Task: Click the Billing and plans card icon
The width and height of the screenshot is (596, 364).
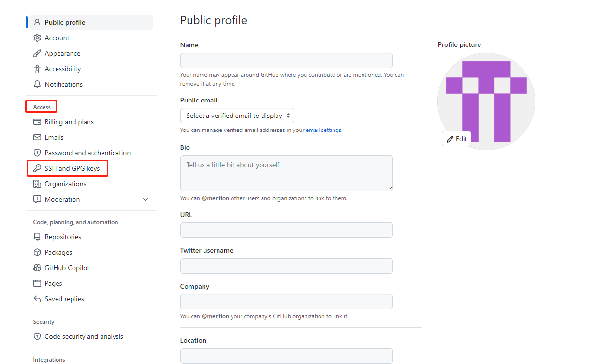Action: pos(37,122)
